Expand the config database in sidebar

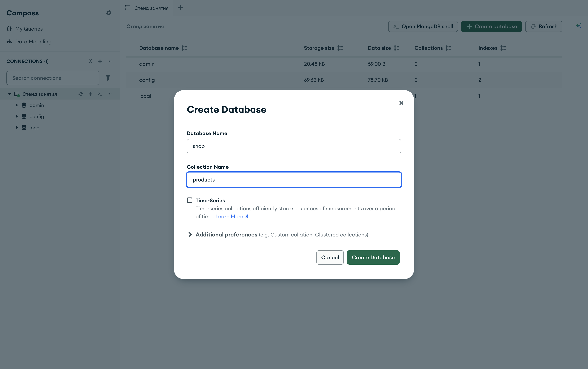pyautogui.click(x=17, y=116)
